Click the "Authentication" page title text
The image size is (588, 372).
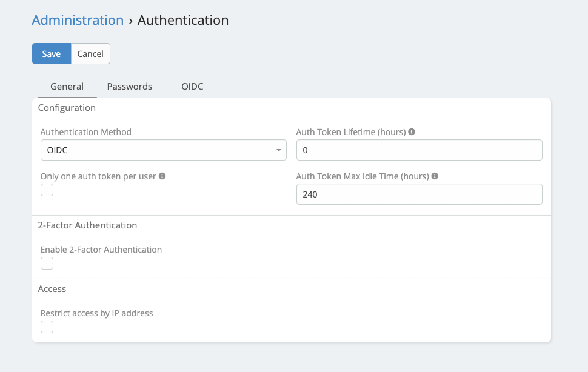click(183, 20)
